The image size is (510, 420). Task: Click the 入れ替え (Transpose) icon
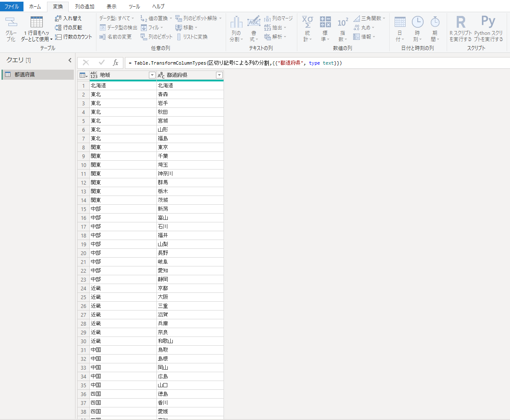[x=58, y=18]
